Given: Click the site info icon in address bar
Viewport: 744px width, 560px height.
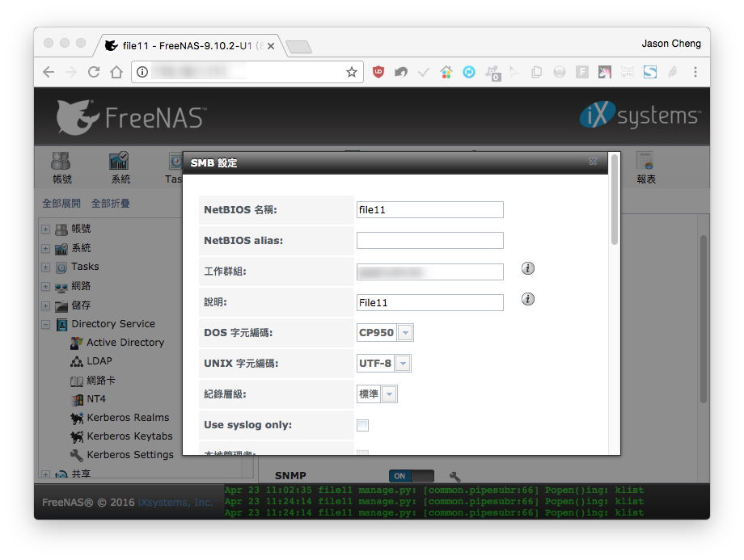Looking at the screenshot, I should tap(142, 72).
